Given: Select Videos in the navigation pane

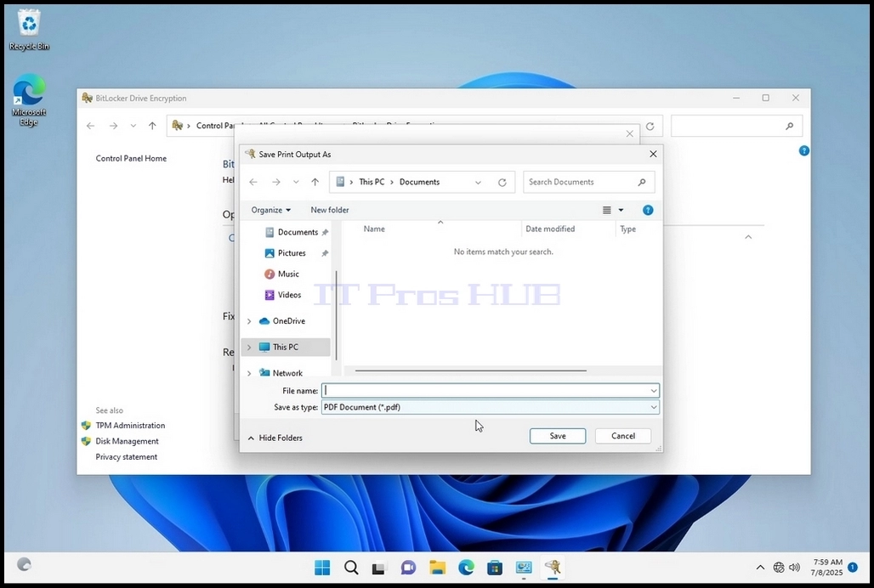Looking at the screenshot, I should click(x=289, y=295).
